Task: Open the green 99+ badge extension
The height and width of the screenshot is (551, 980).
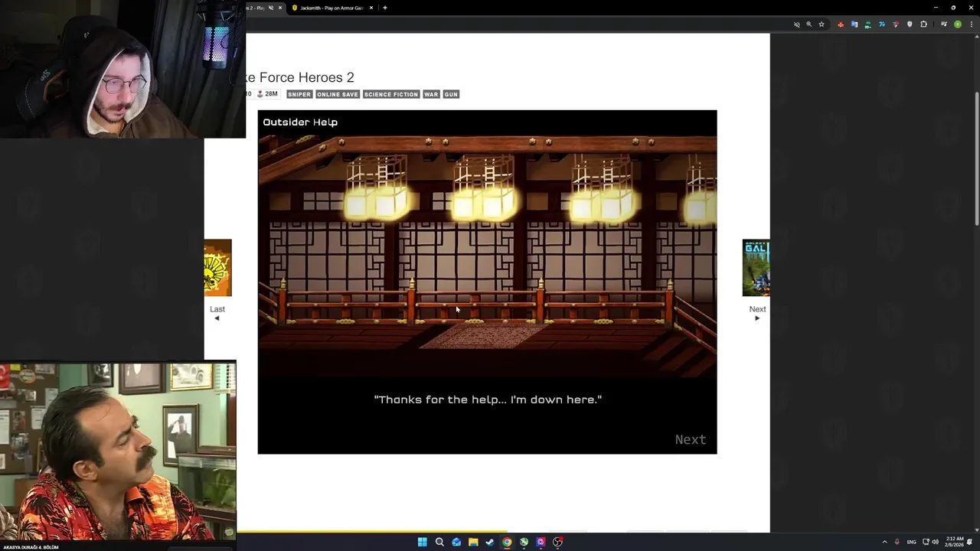Action: click(x=868, y=25)
